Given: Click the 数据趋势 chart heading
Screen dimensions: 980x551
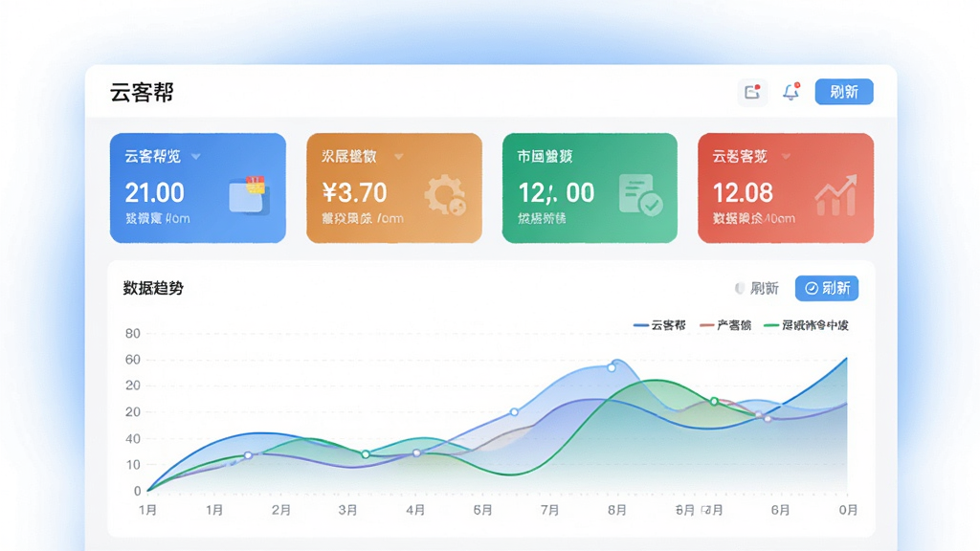Looking at the screenshot, I should [x=153, y=288].
